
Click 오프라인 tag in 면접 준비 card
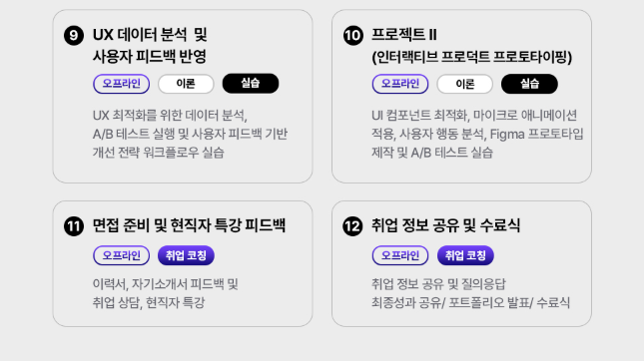tap(121, 255)
